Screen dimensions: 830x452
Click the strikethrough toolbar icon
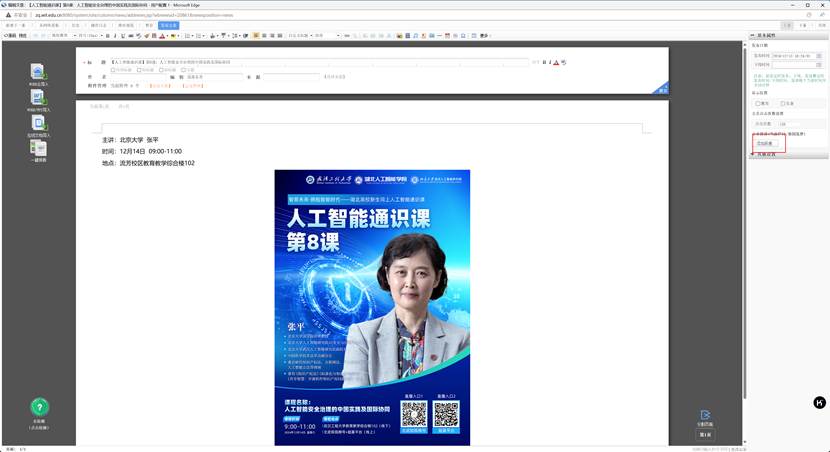pyautogui.click(x=131, y=35)
